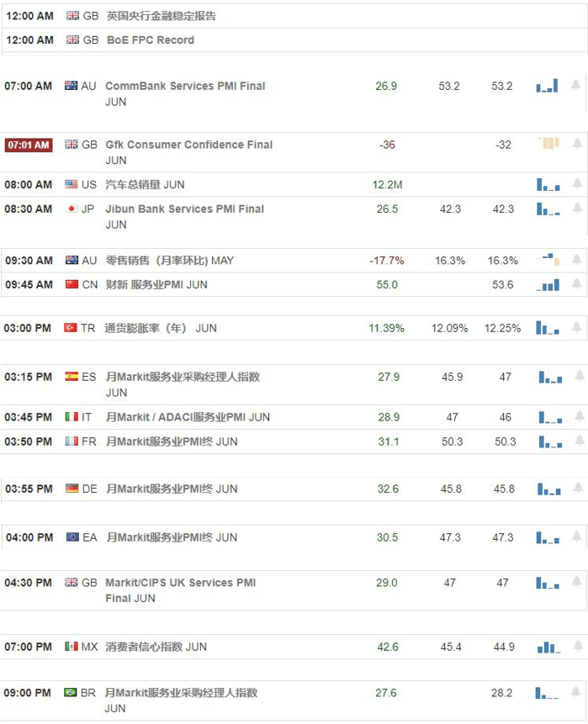
Task: Select the 44.9 value in Mexico row
Action: [504, 647]
